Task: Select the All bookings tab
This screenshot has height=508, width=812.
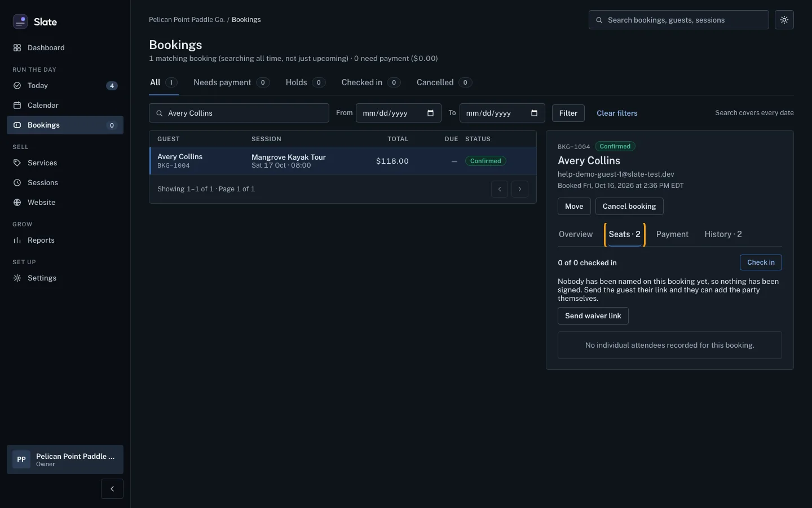Action: 164,82
